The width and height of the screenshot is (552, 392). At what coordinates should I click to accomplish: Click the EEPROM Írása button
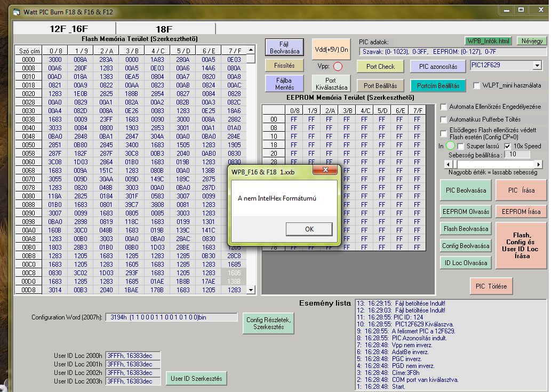521,212
